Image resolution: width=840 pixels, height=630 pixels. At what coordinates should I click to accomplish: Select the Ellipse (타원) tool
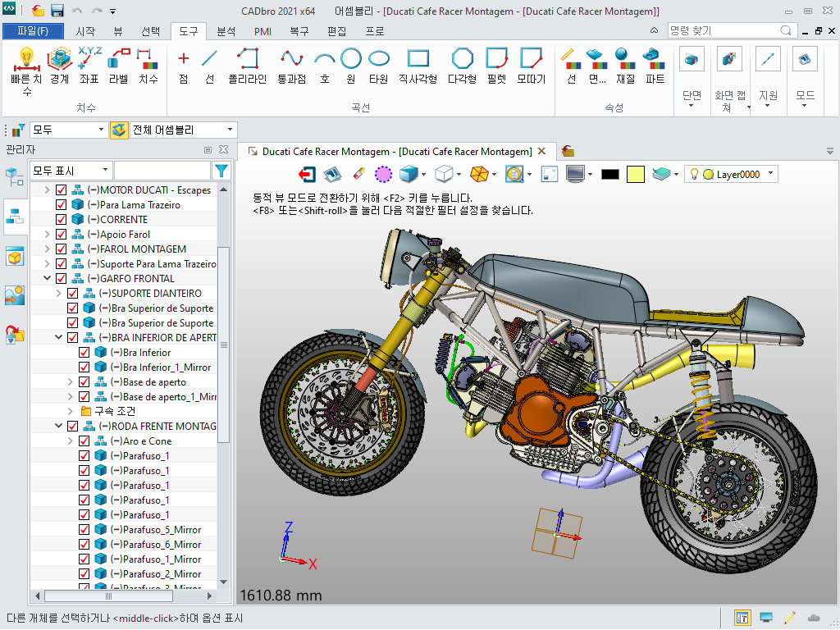click(379, 66)
